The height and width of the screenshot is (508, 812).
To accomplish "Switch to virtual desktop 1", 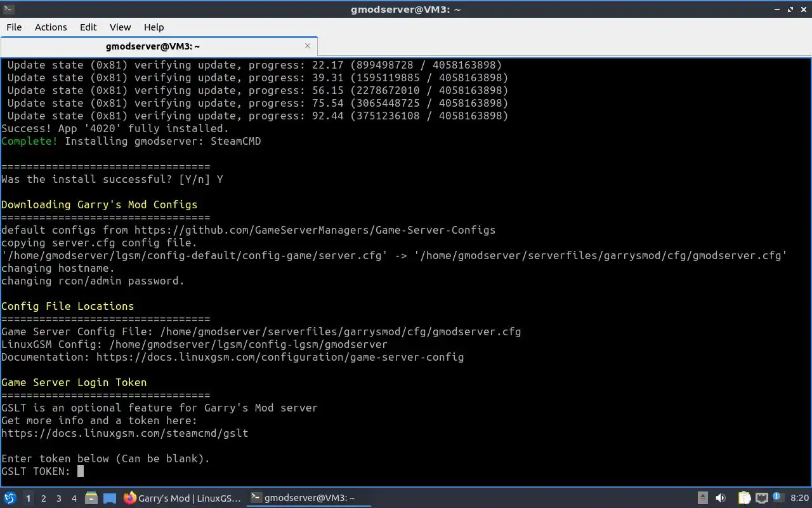I will 28,498.
